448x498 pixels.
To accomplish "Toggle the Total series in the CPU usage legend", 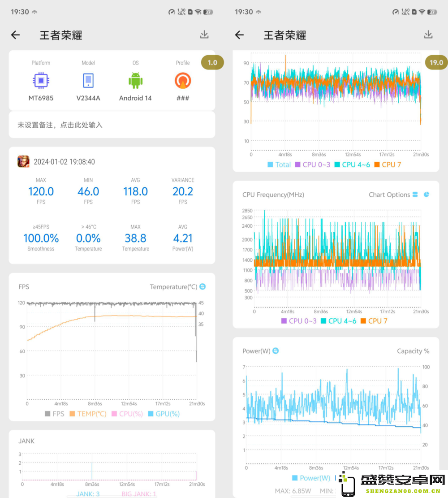I will [x=279, y=165].
